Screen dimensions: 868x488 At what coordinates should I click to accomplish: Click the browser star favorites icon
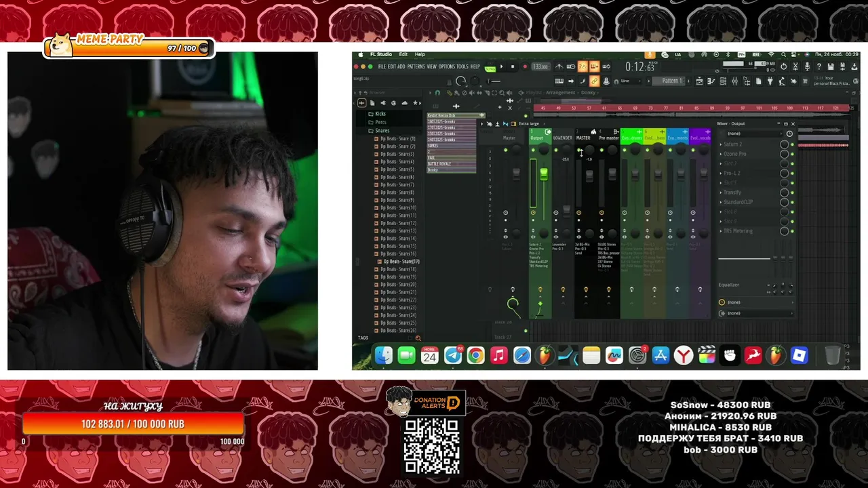tap(415, 103)
